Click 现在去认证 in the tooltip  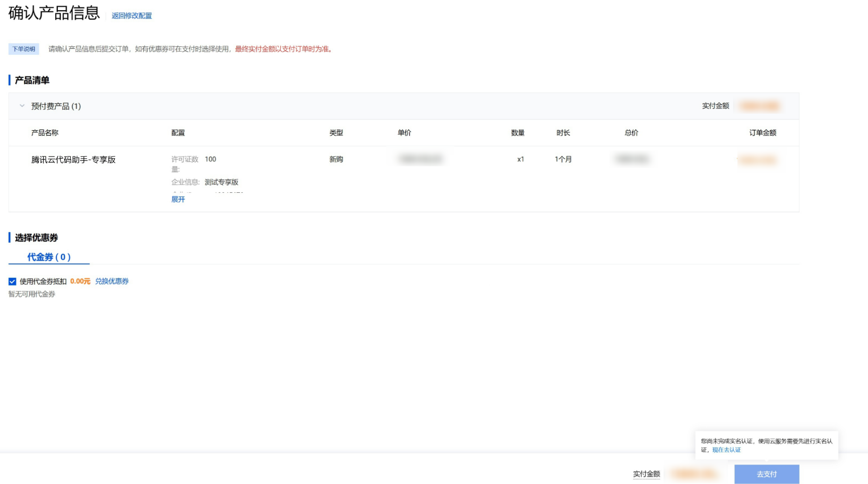pos(726,450)
